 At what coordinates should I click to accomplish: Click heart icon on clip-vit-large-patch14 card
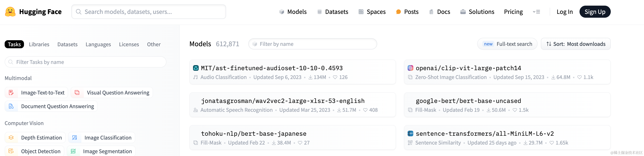point(580,77)
